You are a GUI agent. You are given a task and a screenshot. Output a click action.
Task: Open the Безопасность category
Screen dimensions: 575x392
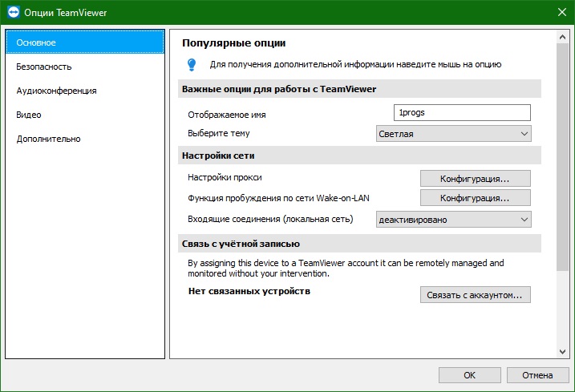[85, 67]
